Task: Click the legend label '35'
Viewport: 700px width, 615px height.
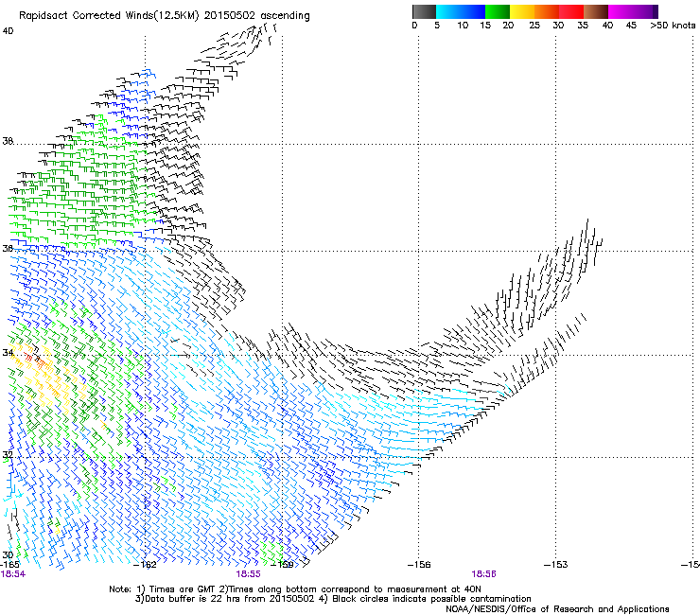Action: [x=583, y=26]
